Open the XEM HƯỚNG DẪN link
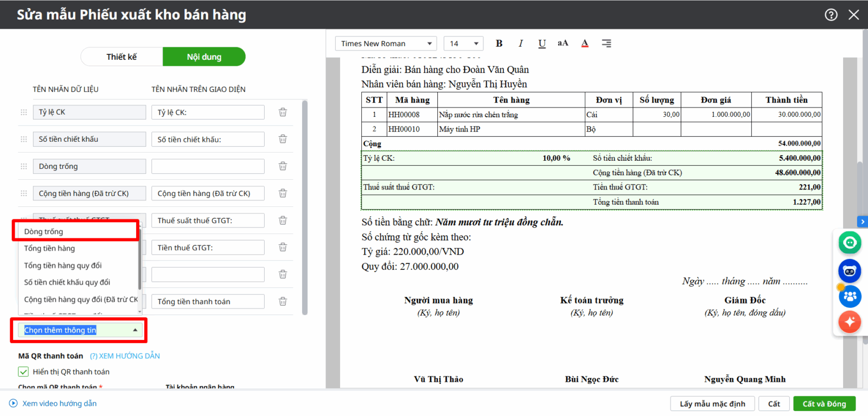Screen dimensions: 868x416 click(125, 356)
